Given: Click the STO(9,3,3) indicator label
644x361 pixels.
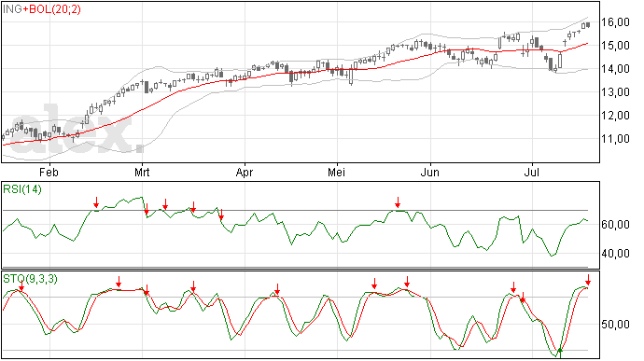Looking at the screenshot, I should tap(30, 279).
